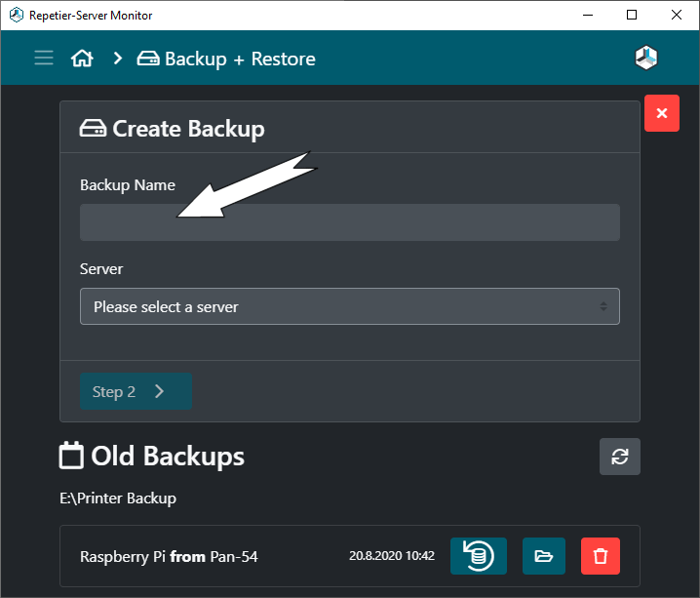The height and width of the screenshot is (598, 700).
Task: Click the Backup Name input field
Action: 350,222
